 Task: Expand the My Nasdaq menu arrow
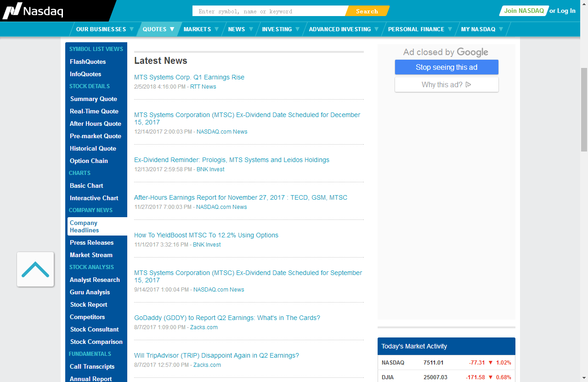[x=501, y=29]
